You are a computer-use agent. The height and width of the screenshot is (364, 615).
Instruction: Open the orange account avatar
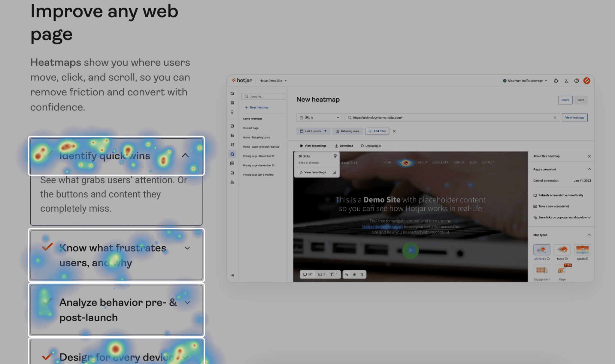[x=587, y=81]
